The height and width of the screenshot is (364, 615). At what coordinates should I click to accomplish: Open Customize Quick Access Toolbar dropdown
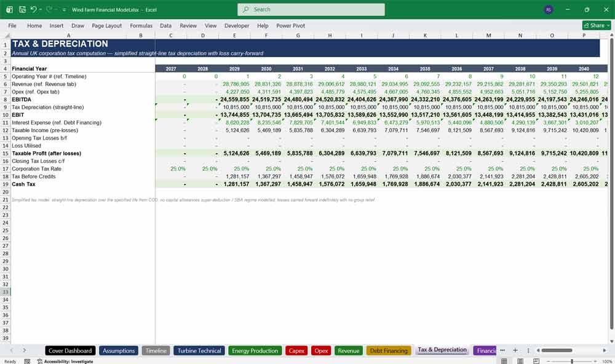pyautogui.click(x=64, y=10)
